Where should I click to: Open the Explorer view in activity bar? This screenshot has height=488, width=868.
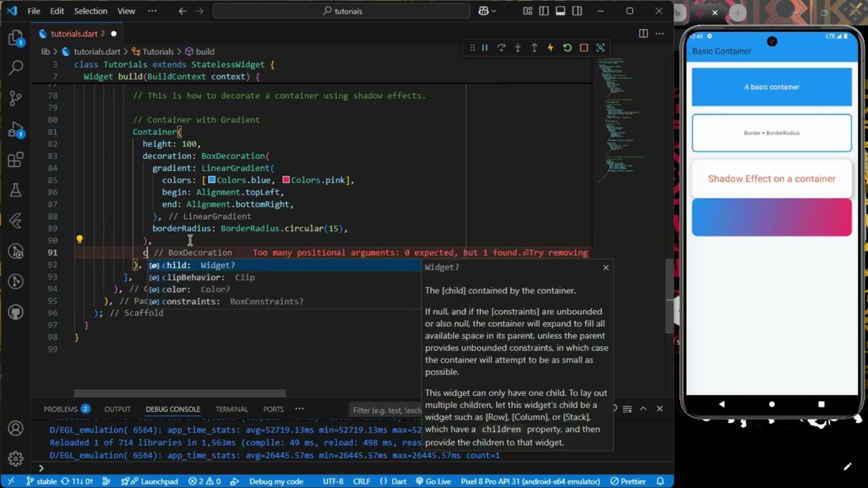(x=16, y=38)
